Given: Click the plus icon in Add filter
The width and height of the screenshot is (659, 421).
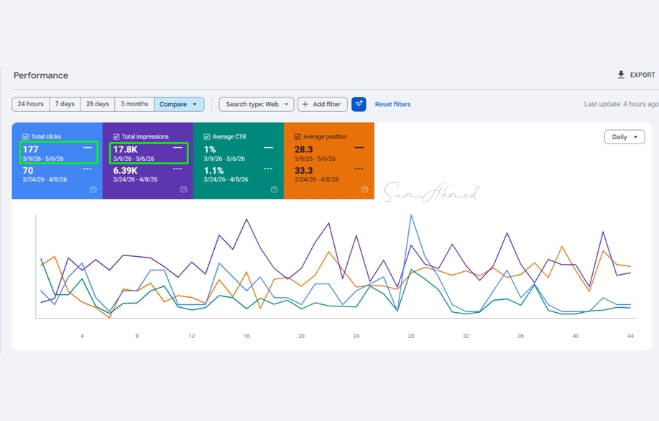Looking at the screenshot, I should (306, 104).
